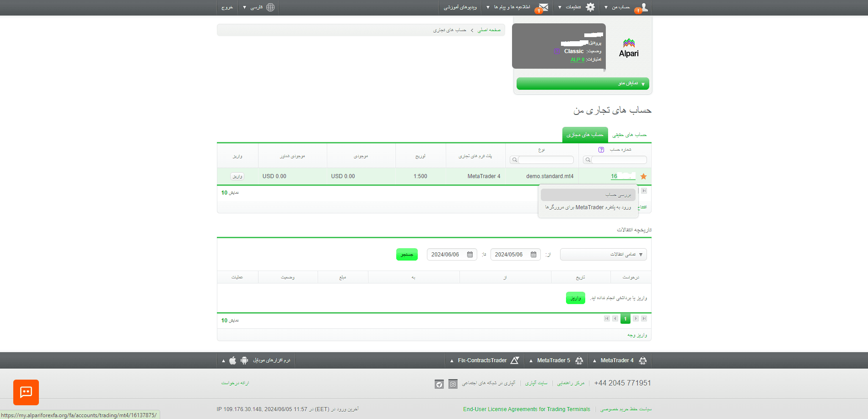This screenshot has width=868, height=419.
Task: Select MetaTrader web platform login entry
Action: [588, 207]
